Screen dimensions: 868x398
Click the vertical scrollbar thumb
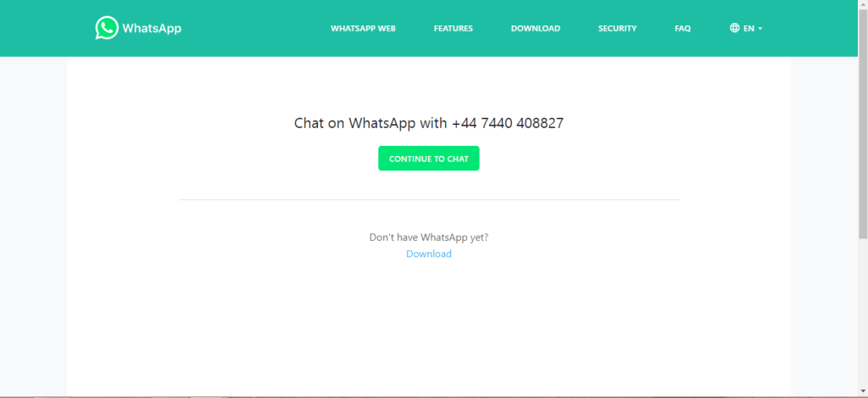tap(863, 124)
